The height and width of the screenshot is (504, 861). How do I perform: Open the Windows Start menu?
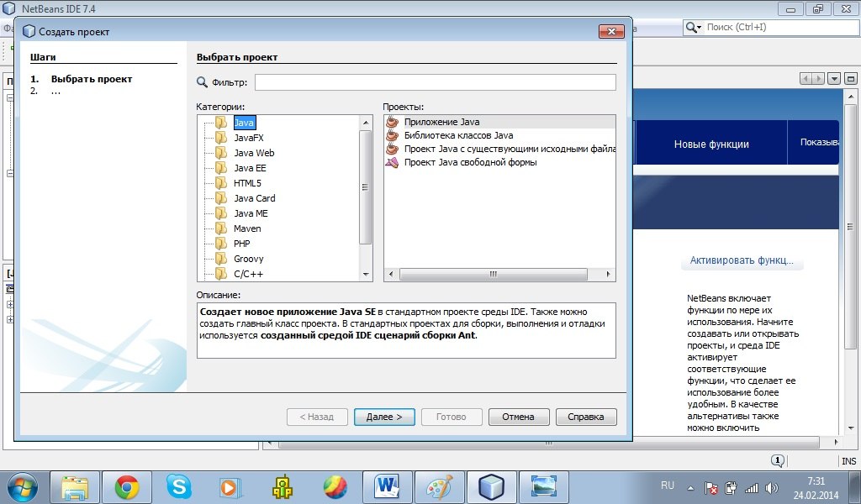coord(22,487)
